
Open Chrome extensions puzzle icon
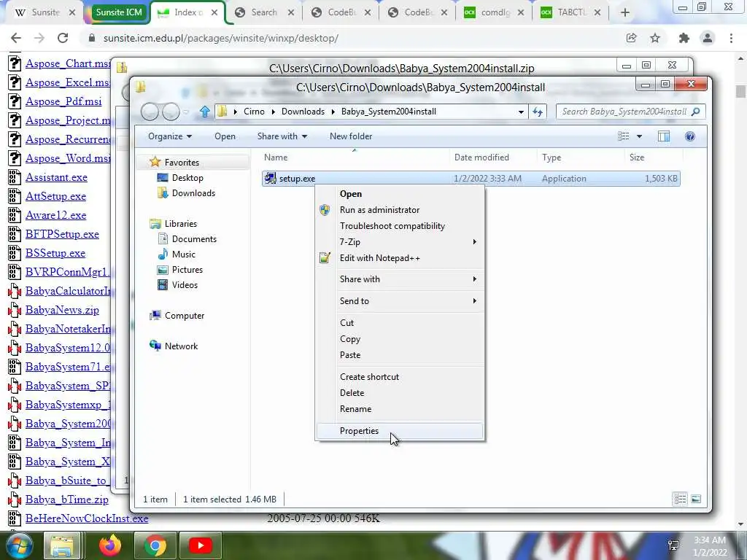684,38
